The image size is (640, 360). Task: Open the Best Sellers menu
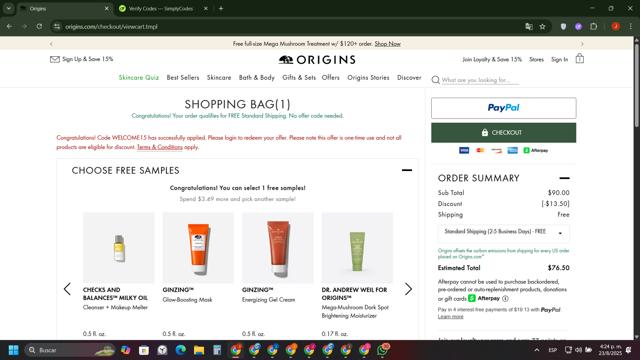pyautogui.click(x=183, y=78)
